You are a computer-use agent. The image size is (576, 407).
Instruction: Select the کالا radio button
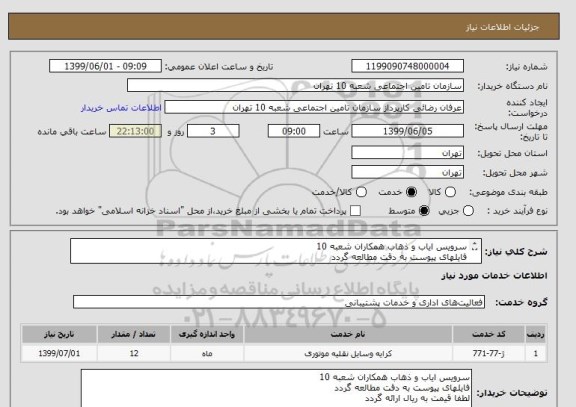pos(450,192)
